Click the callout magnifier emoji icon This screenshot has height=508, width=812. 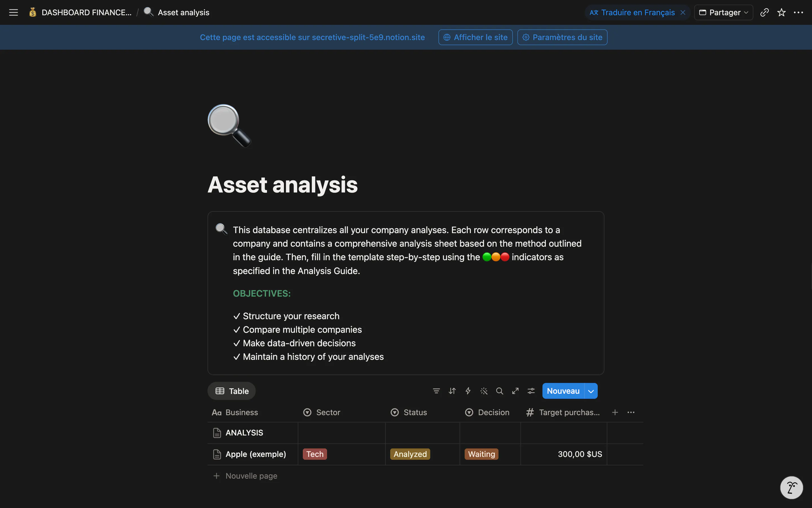pyautogui.click(x=221, y=229)
